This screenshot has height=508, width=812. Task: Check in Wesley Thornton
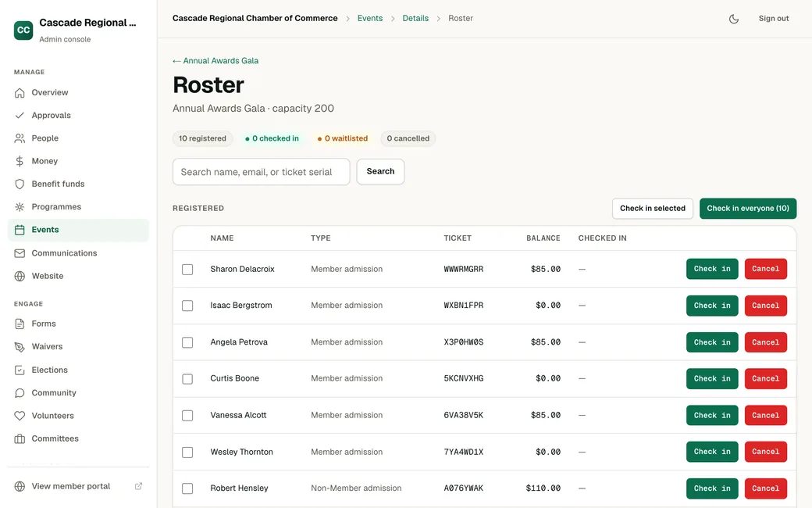tap(712, 452)
